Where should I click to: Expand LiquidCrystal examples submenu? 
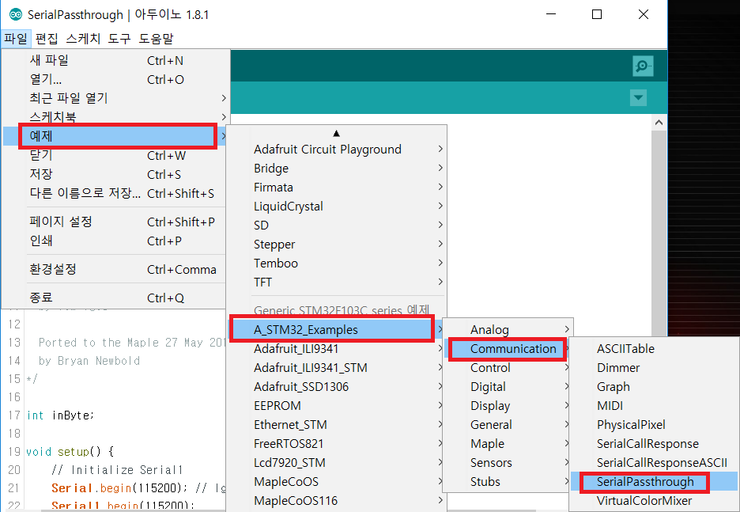pyautogui.click(x=336, y=206)
